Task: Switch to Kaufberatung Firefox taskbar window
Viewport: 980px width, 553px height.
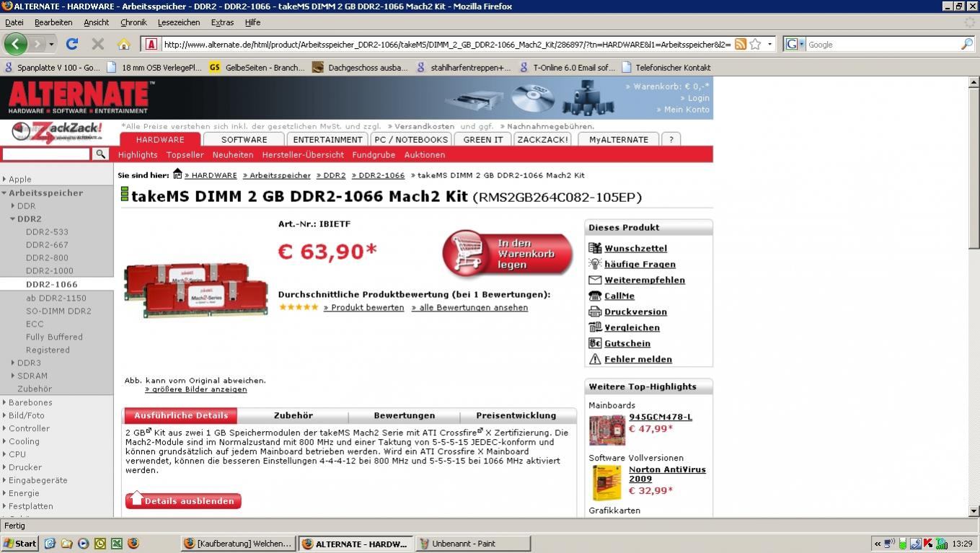Action: click(238, 544)
